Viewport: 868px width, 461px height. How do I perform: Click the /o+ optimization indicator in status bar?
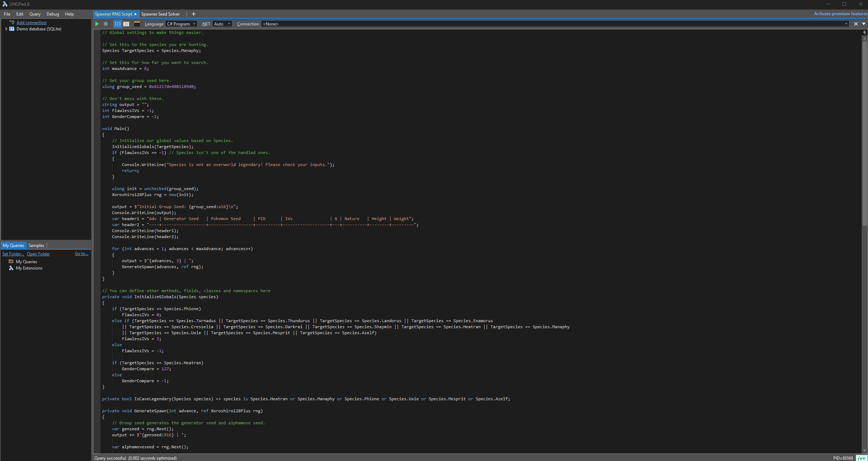point(861,458)
